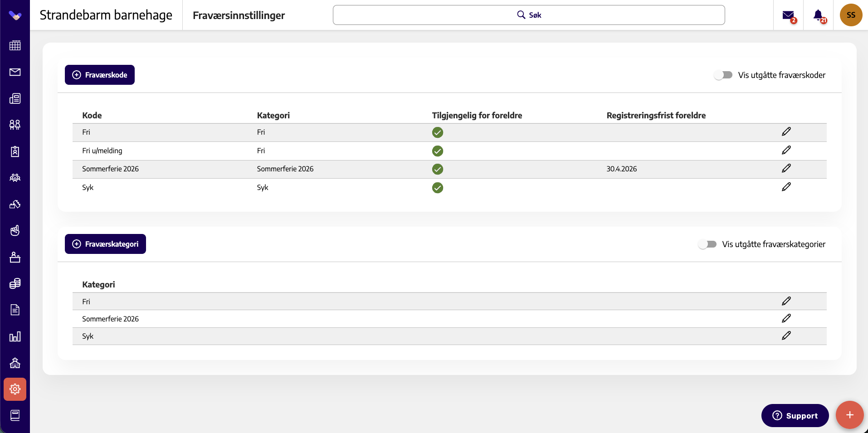Open the calendar grid icon in sidebar
Image resolution: width=868 pixels, height=433 pixels.
pos(15,45)
